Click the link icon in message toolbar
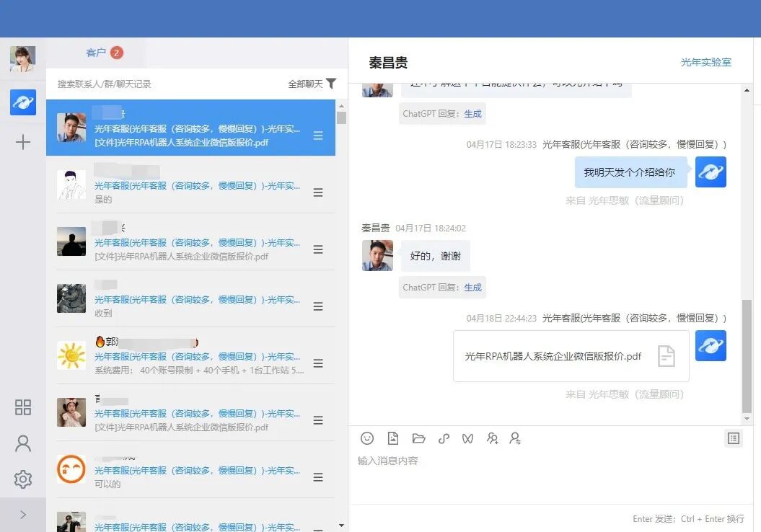761x532 pixels. click(444, 438)
